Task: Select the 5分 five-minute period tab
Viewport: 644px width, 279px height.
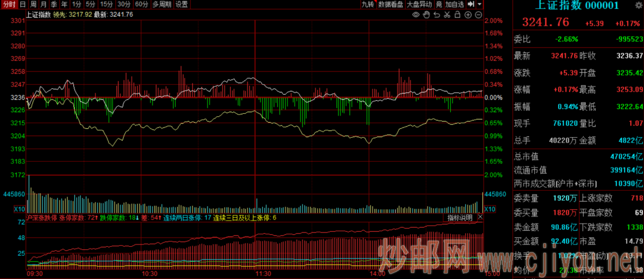Action: [90, 4]
